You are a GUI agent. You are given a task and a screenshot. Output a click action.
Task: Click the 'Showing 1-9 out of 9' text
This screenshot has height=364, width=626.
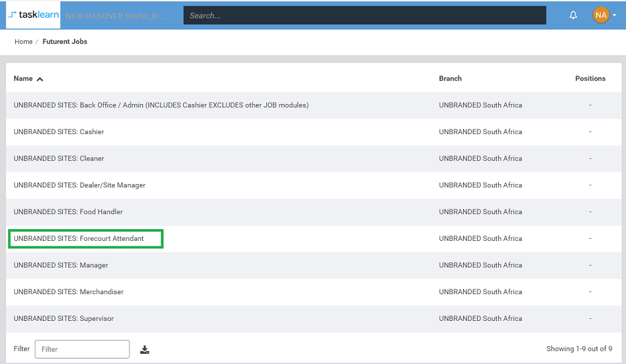tap(579, 349)
